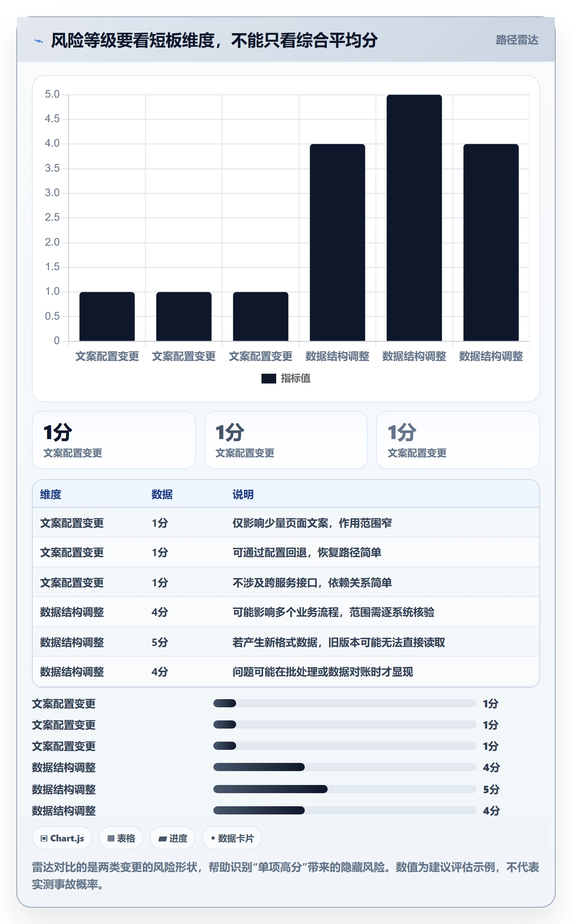The height and width of the screenshot is (924, 572).
Task: Select the 进度 tag chip
Action: 172,838
